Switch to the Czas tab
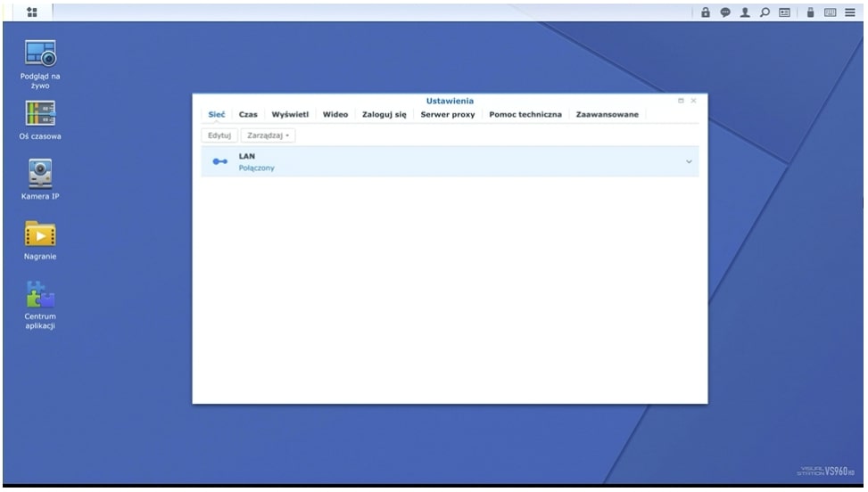This screenshot has width=868, height=492. [248, 115]
